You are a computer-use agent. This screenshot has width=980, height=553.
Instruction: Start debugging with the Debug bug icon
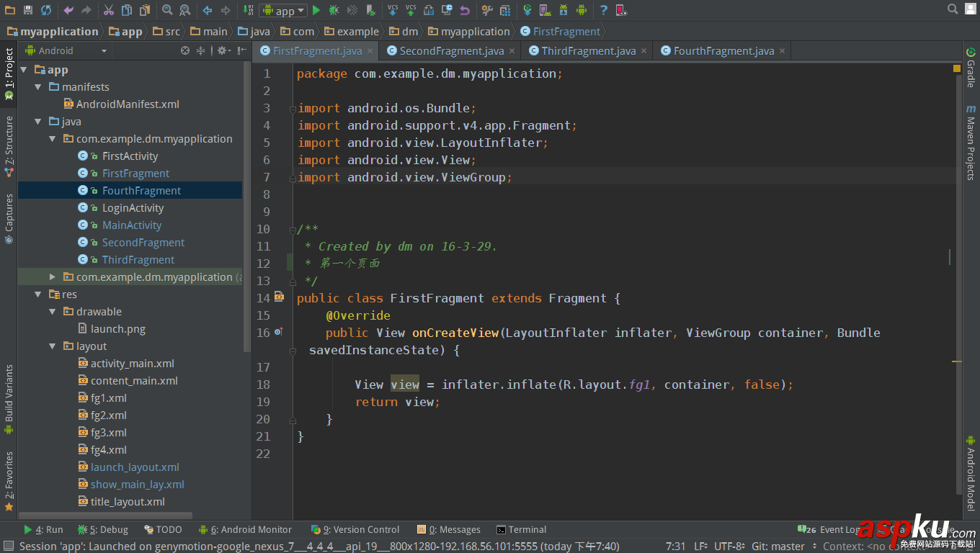pyautogui.click(x=334, y=10)
